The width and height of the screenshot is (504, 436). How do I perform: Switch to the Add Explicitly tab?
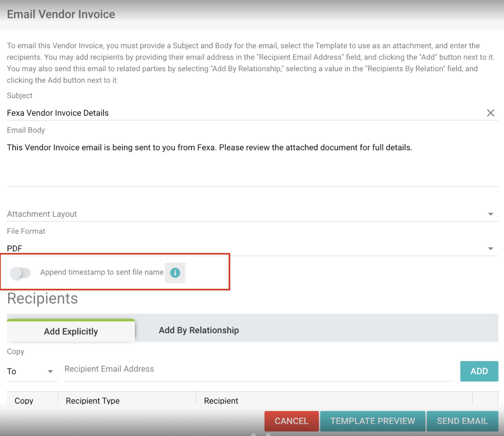(x=71, y=331)
